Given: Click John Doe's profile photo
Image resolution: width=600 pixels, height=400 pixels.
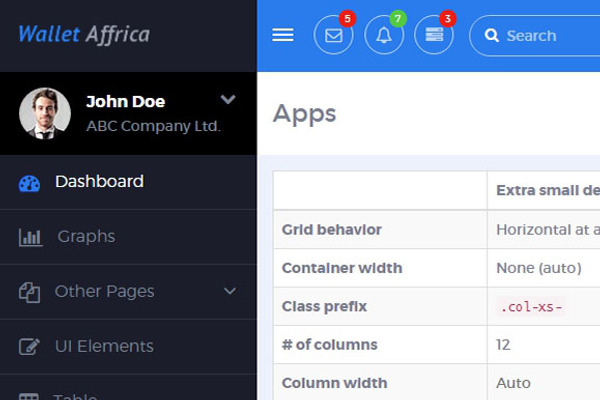Looking at the screenshot, I should point(45,113).
